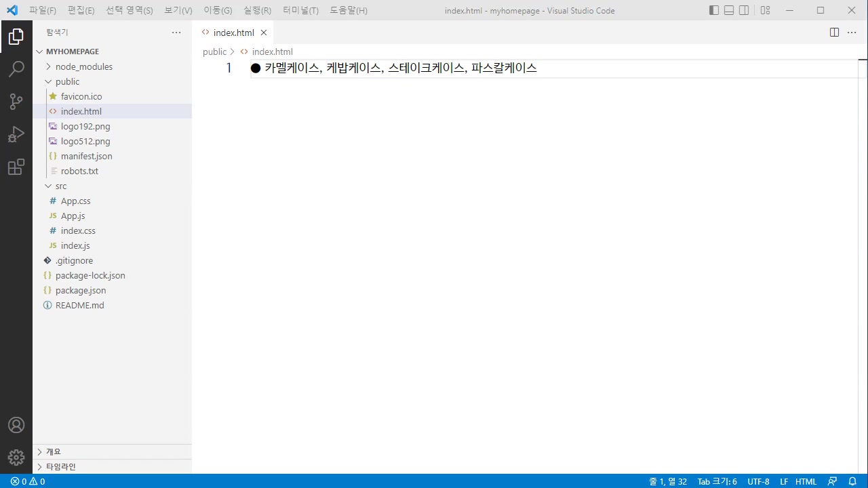Click the notifications bell in the status bar
This screenshot has width=868, height=488.
point(853,481)
